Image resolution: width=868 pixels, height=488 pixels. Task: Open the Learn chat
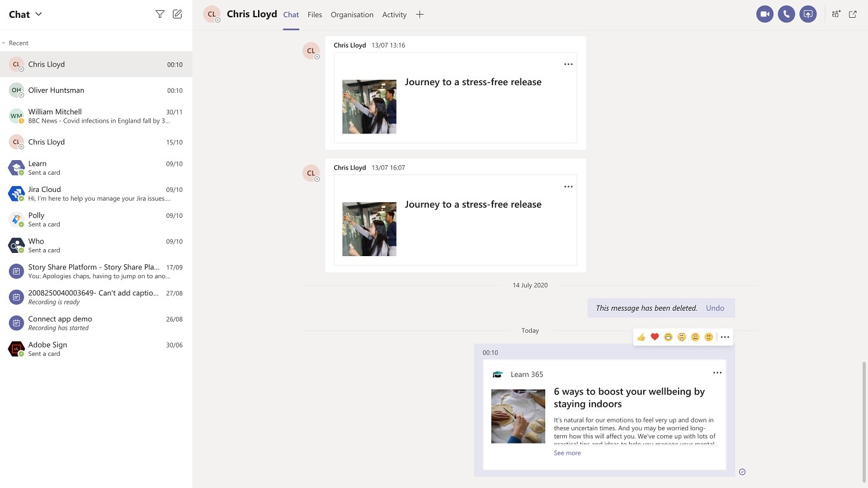(x=96, y=168)
